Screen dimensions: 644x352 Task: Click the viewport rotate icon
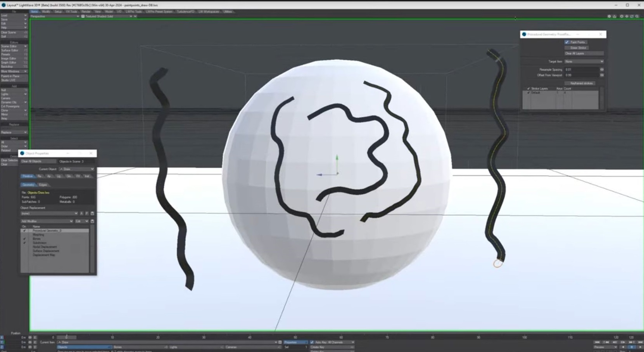(x=632, y=16)
